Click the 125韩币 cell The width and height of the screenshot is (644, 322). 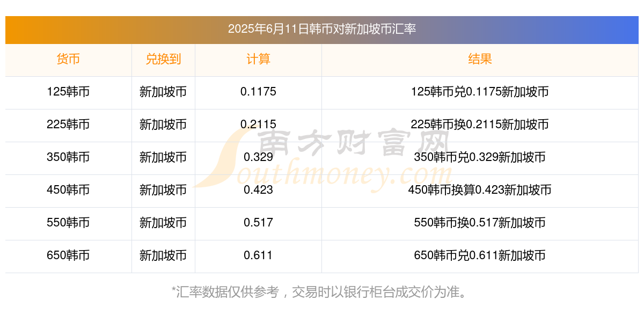[x=68, y=92]
